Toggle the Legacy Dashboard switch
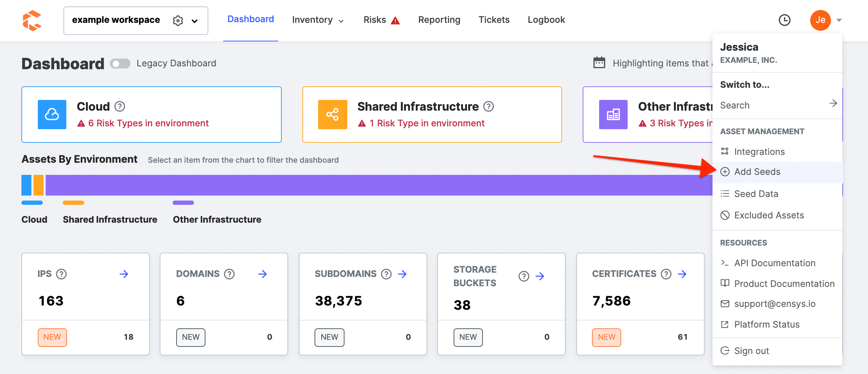Image resolution: width=868 pixels, height=374 pixels. [x=120, y=64]
